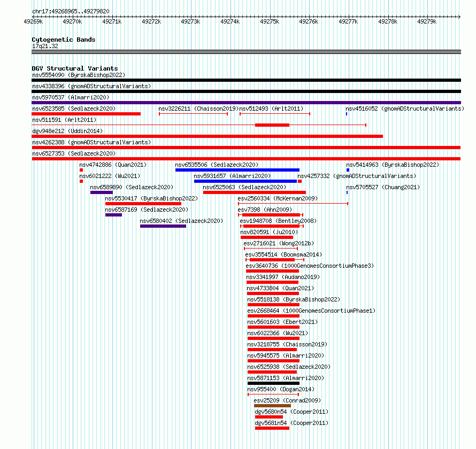Click nsv3341997 (Audano2019) label

point(283,277)
